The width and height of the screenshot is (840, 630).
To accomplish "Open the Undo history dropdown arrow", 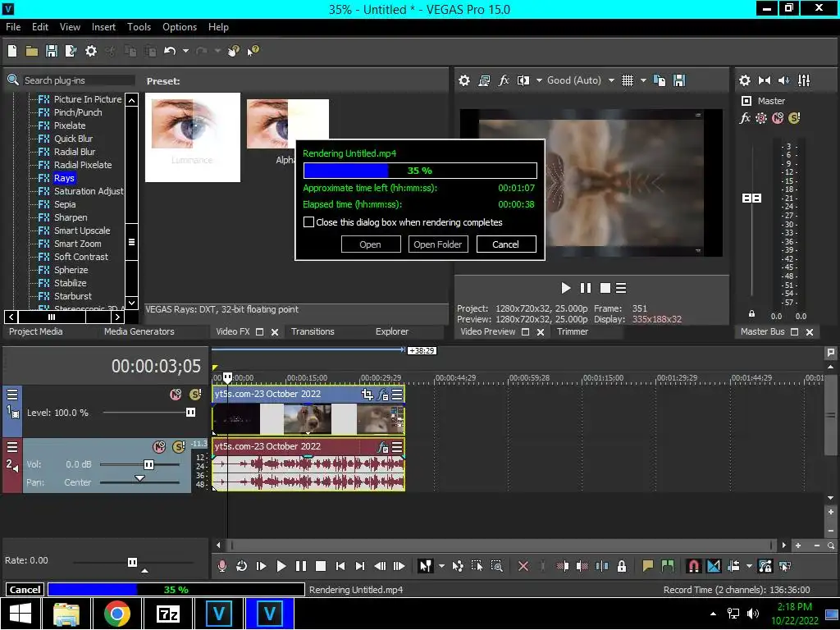I will (x=185, y=51).
